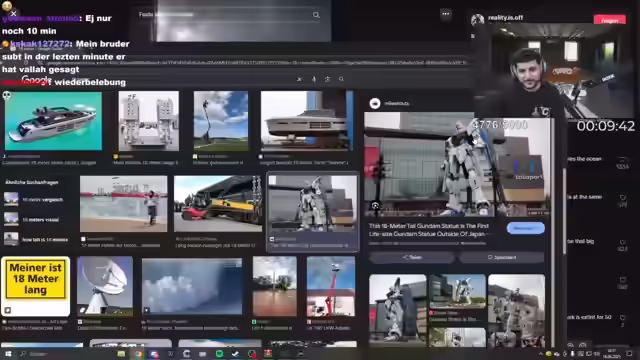The image size is (640, 360).
Task: Open Lens on the Gundam preview image
Action: (375, 205)
